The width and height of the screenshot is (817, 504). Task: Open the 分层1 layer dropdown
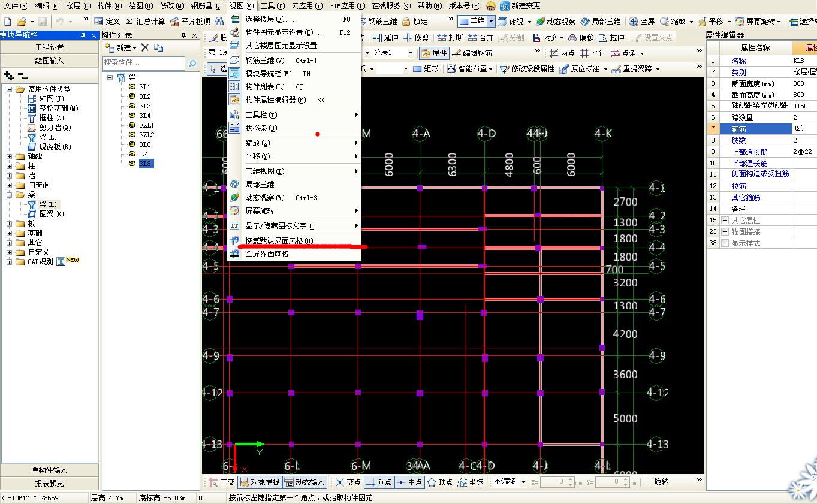click(411, 53)
